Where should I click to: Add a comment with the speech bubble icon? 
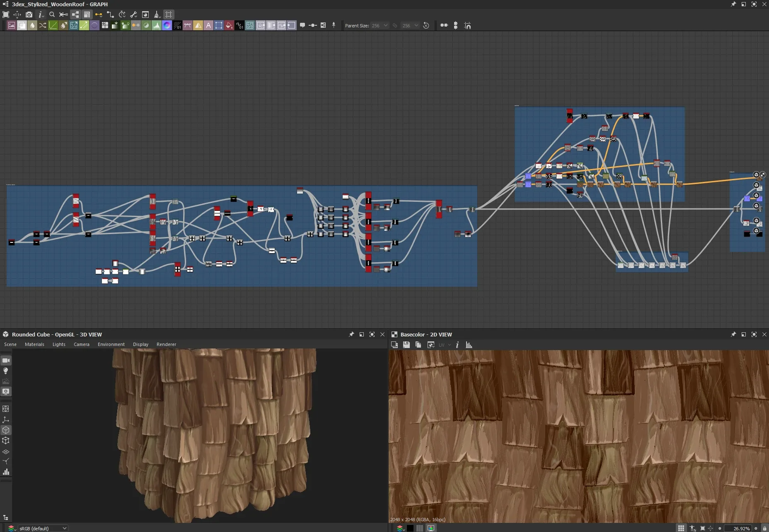click(x=302, y=26)
